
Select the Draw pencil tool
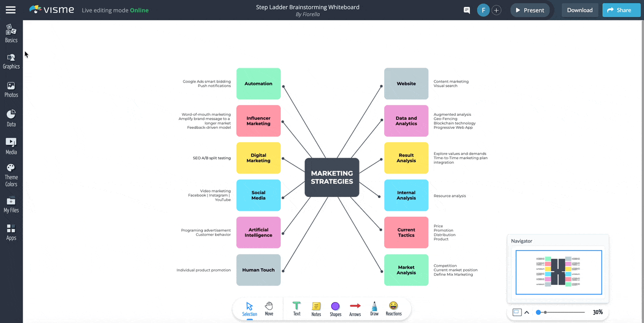point(374,309)
